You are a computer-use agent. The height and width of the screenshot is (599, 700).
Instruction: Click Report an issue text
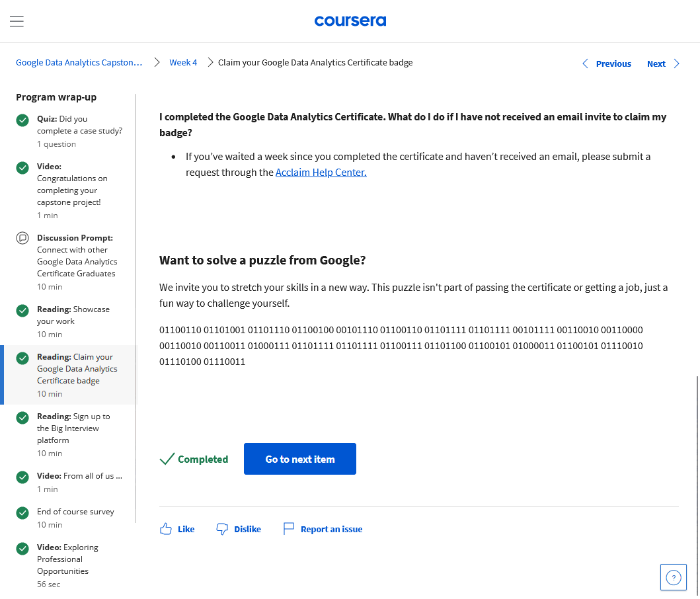point(331,530)
